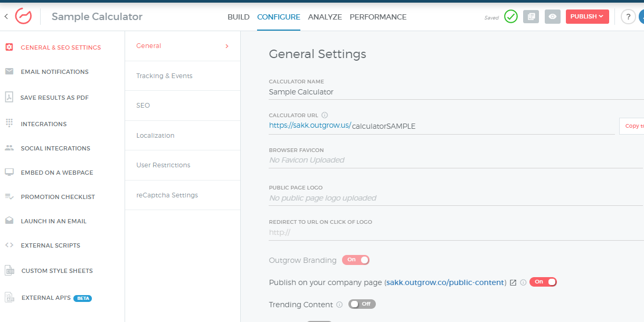644x322 pixels.
Task: Click the Copy button beside calculator URL
Action: click(x=632, y=126)
